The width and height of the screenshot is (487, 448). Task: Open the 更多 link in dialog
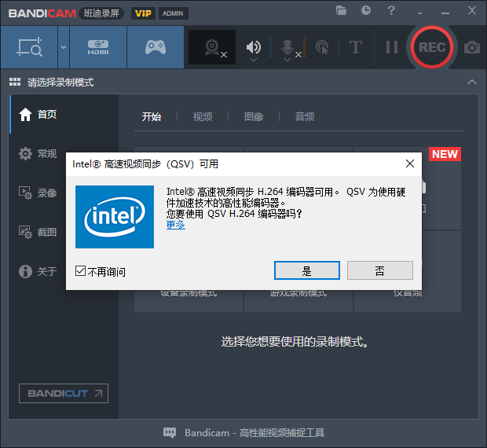click(x=176, y=225)
